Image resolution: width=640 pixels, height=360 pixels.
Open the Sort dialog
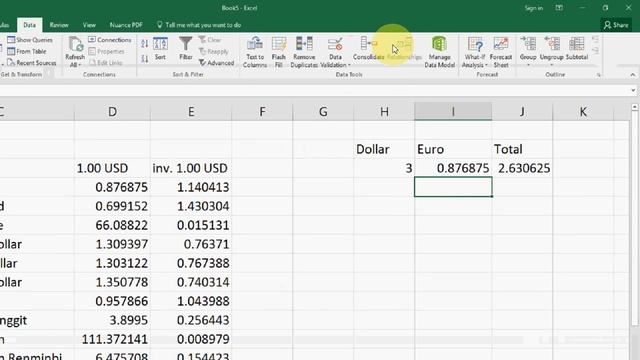click(160, 49)
